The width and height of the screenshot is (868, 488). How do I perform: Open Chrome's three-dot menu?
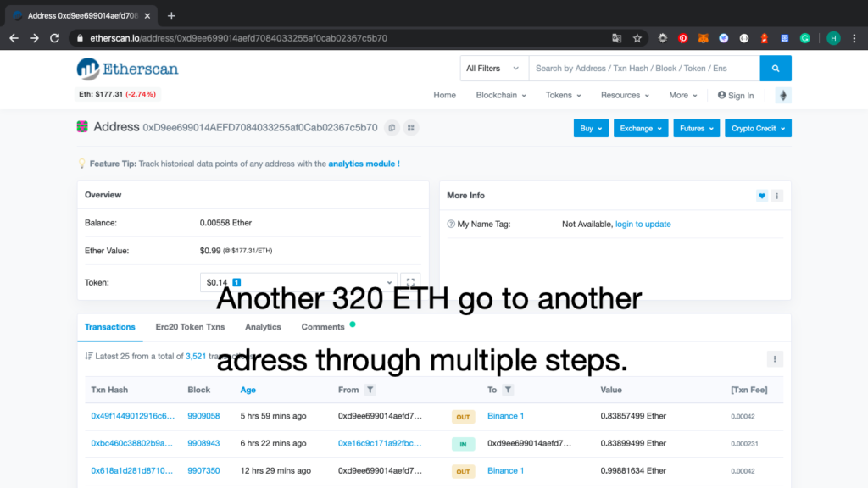pos(854,38)
